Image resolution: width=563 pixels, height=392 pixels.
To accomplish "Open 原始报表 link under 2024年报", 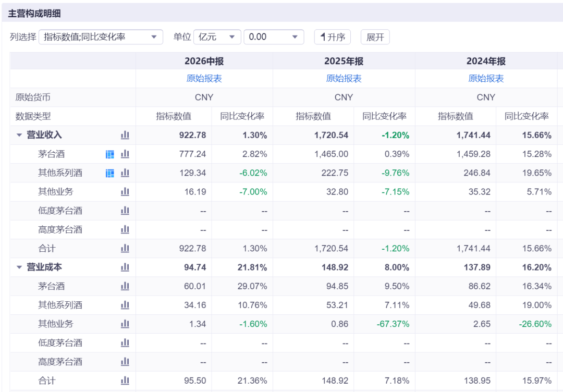I will tap(486, 79).
